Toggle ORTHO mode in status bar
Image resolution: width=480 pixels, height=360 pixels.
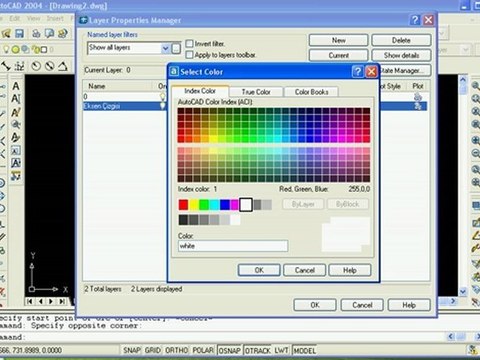(177, 350)
